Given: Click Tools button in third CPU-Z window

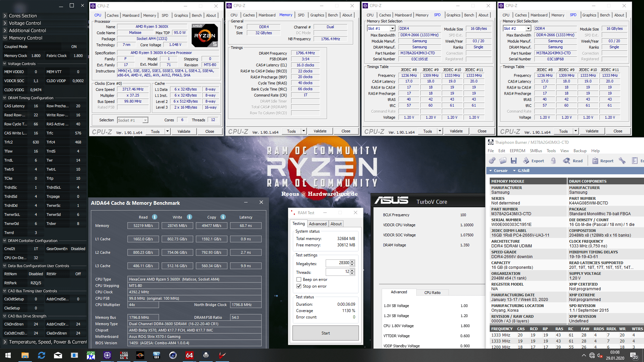Looking at the screenshot, I should click(428, 131).
